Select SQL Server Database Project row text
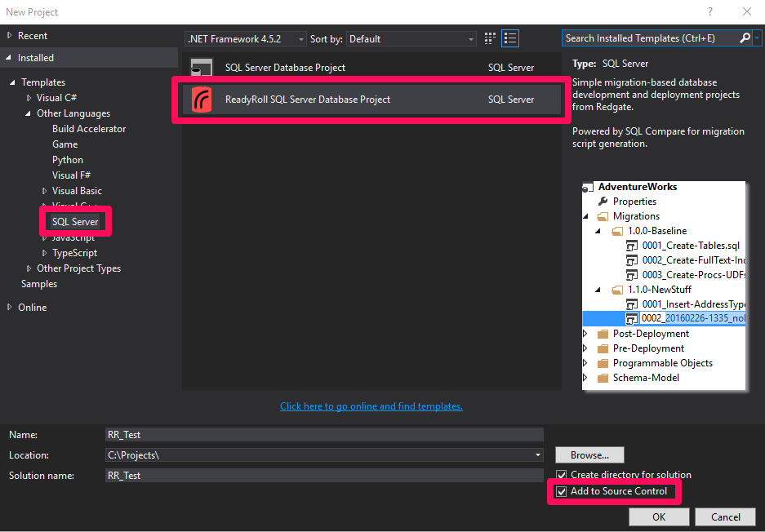The width and height of the screenshot is (765, 532). 285,67
